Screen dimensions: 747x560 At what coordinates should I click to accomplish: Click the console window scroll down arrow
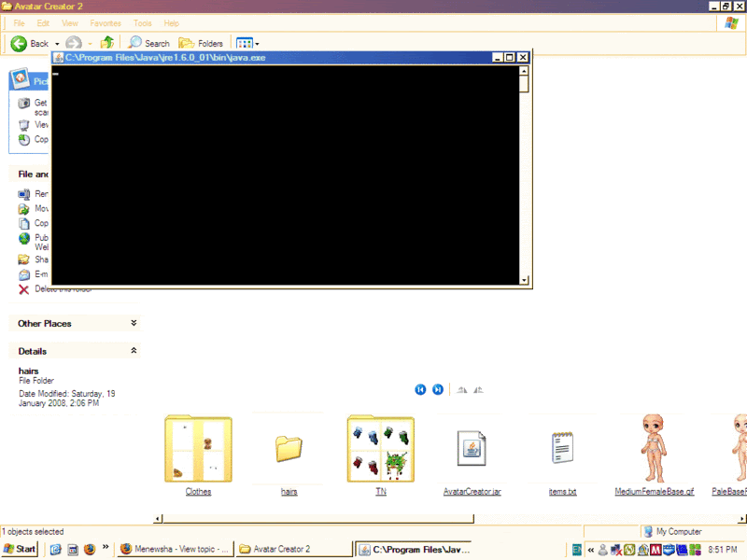(x=524, y=280)
